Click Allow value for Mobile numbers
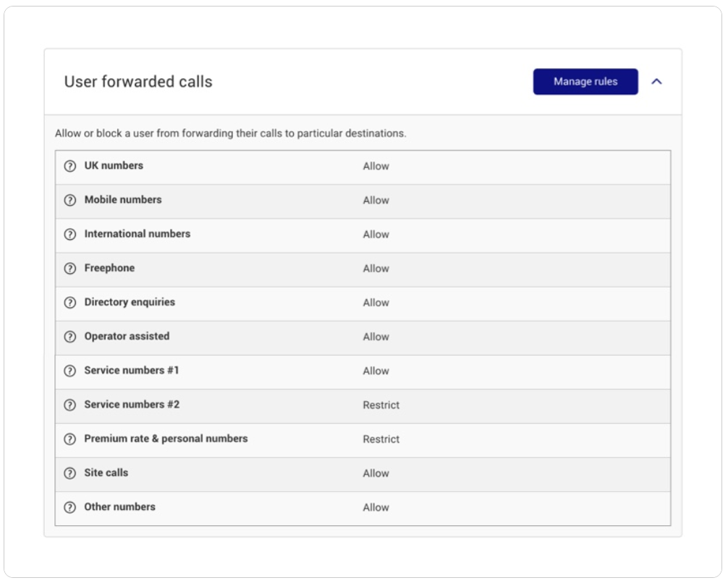This screenshot has width=728, height=583. point(376,200)
